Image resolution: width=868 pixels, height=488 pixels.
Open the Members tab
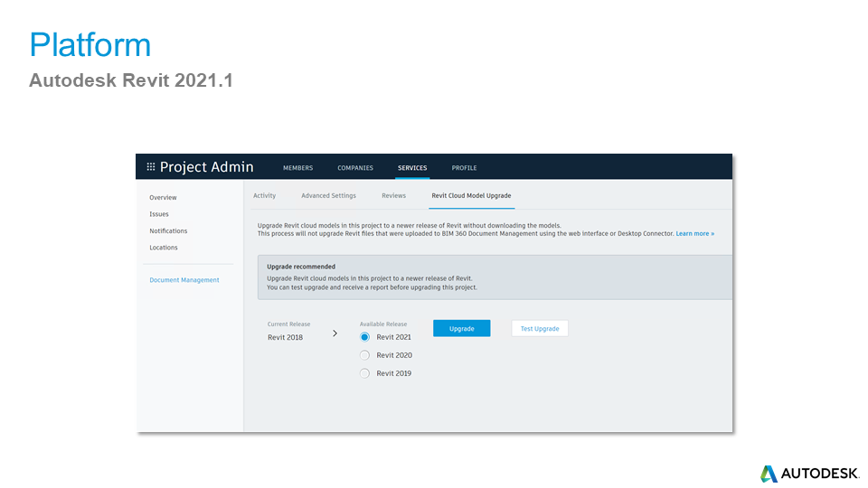click(x=297, y=168)
